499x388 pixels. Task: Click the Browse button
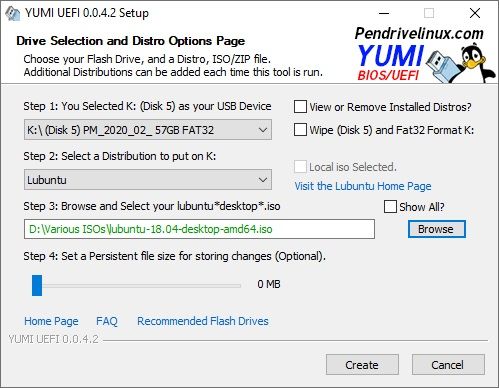436,229
